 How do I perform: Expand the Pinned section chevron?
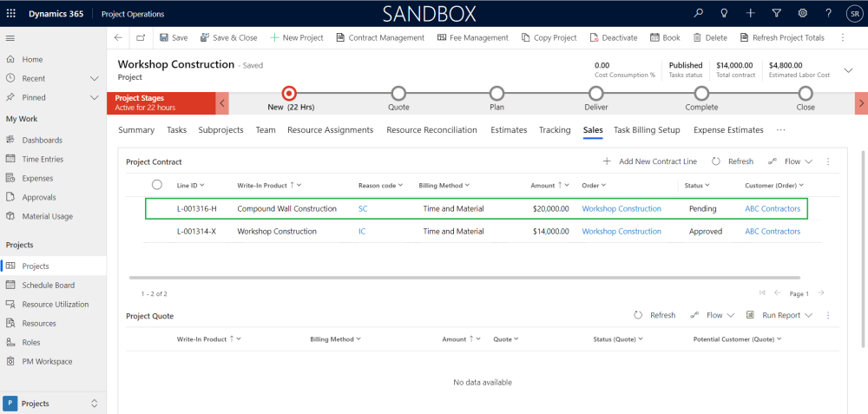tap(94, 97)
